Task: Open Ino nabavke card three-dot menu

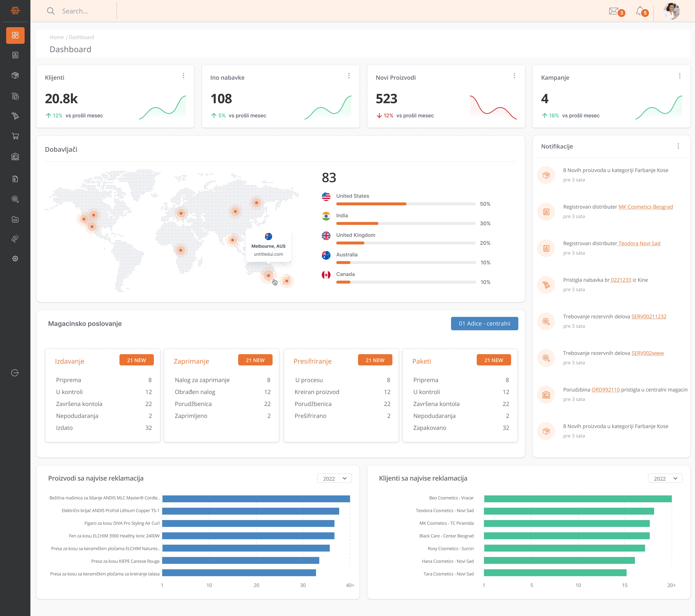Action: click(349, 76)
